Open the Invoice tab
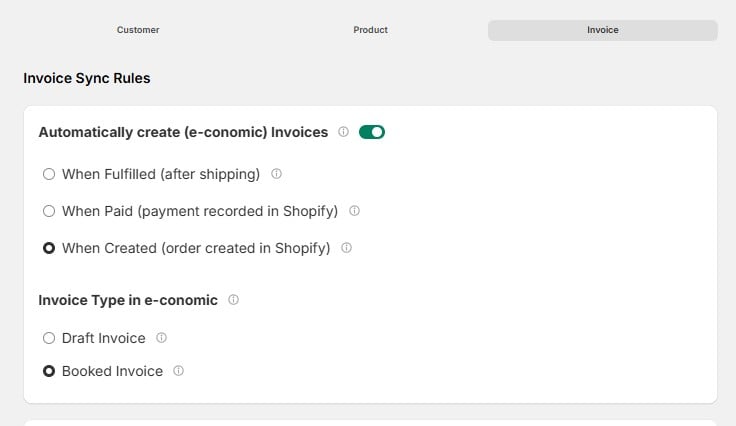 (603, 30)
